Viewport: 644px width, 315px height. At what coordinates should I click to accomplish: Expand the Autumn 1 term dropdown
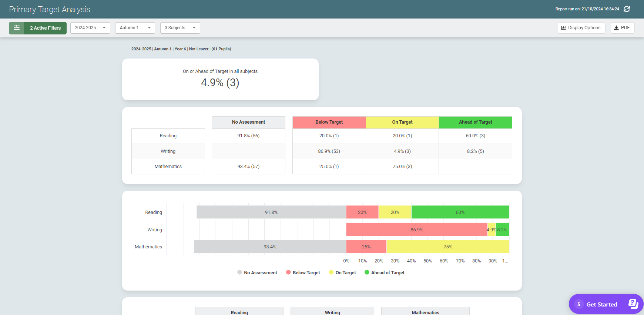[135, 28]
